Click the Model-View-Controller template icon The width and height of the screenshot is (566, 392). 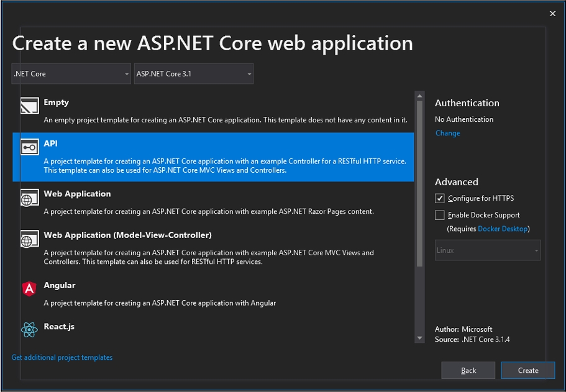pos(29,240)
